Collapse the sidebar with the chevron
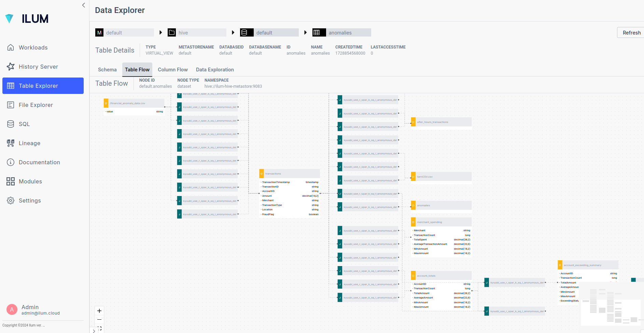This screenshot has width=644, height=333. tap(84, 5)
